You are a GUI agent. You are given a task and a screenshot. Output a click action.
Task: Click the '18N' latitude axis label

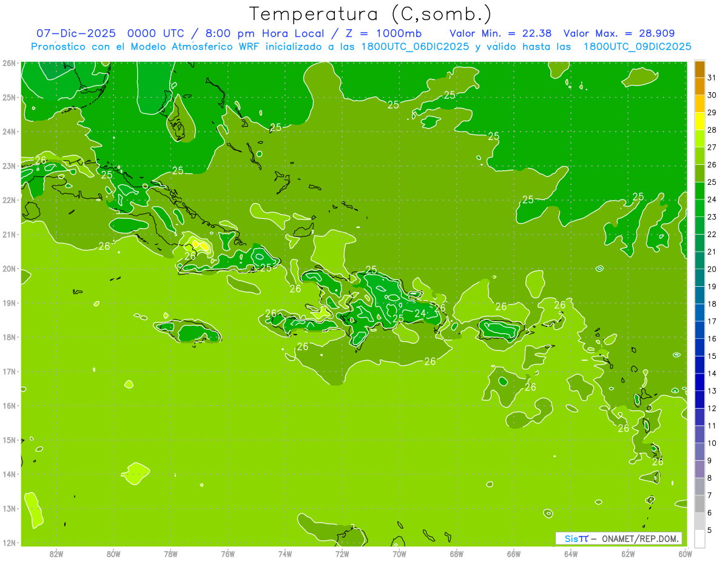click(8, 337)
